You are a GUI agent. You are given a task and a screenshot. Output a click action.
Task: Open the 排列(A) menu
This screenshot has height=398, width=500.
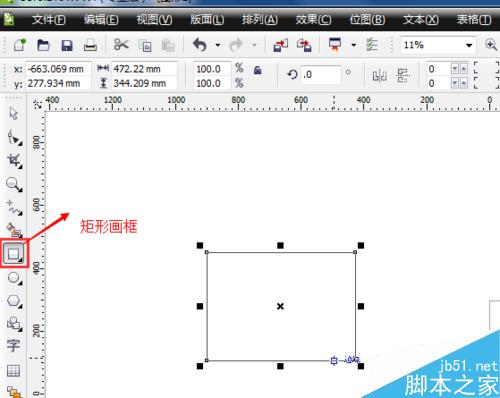click(x=260, y=20)
